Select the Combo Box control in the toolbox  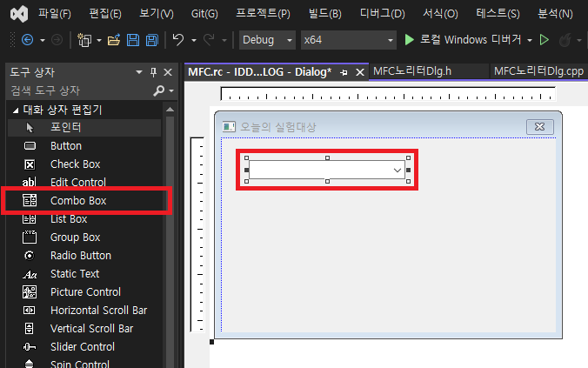point(84,201)
